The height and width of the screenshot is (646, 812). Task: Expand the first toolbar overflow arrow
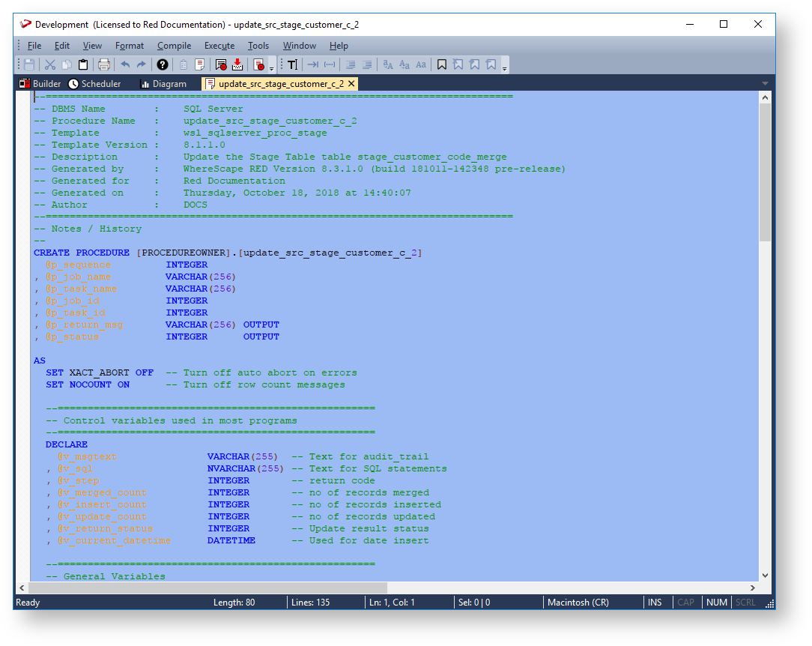coord(272,68)
